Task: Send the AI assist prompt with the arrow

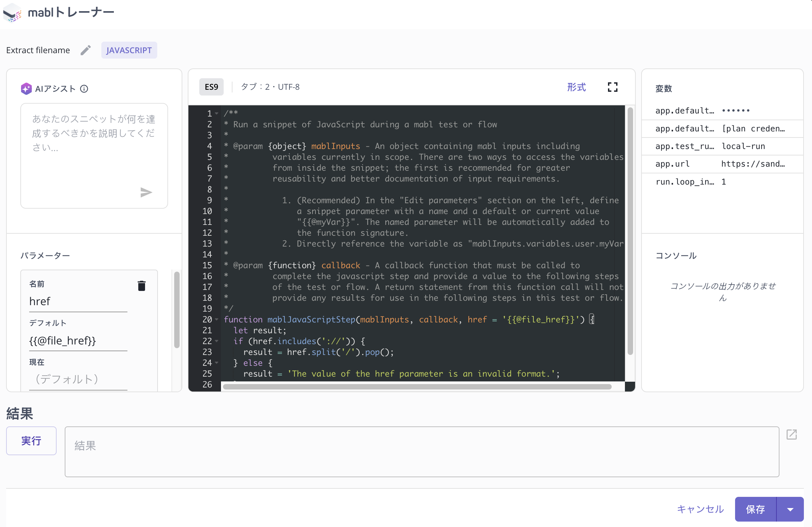Action: click(x=146, y=192)
